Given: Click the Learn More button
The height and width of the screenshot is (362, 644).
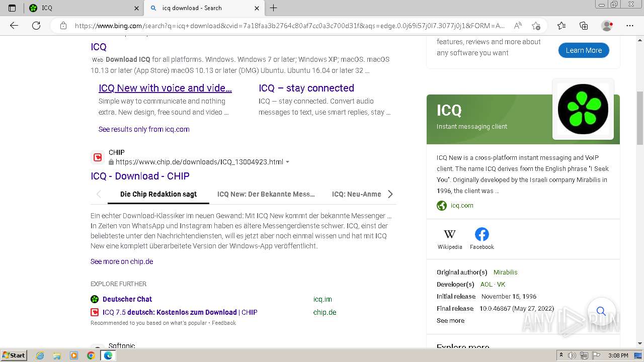Looking at the screenshot, I should pos(584,50).
